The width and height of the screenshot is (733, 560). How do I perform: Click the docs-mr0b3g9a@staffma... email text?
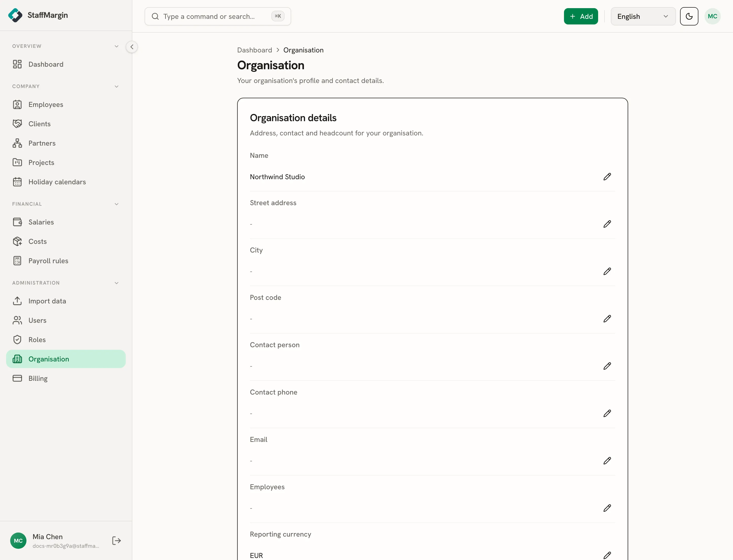(66, 546)
